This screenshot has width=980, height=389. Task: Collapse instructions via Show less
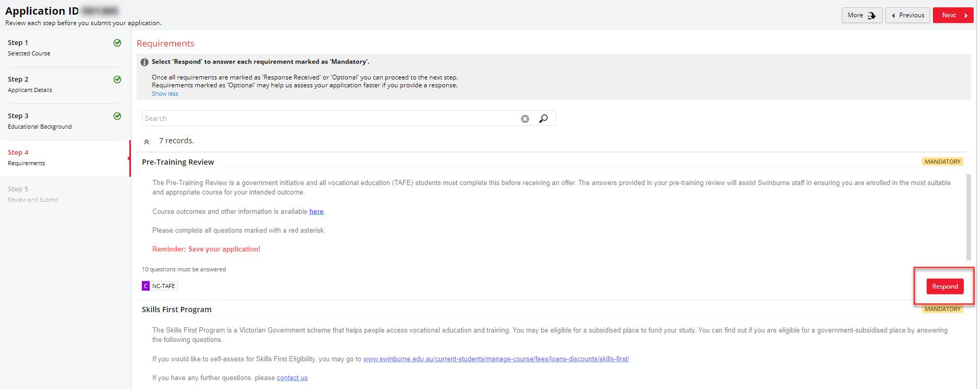pos(165,94)
